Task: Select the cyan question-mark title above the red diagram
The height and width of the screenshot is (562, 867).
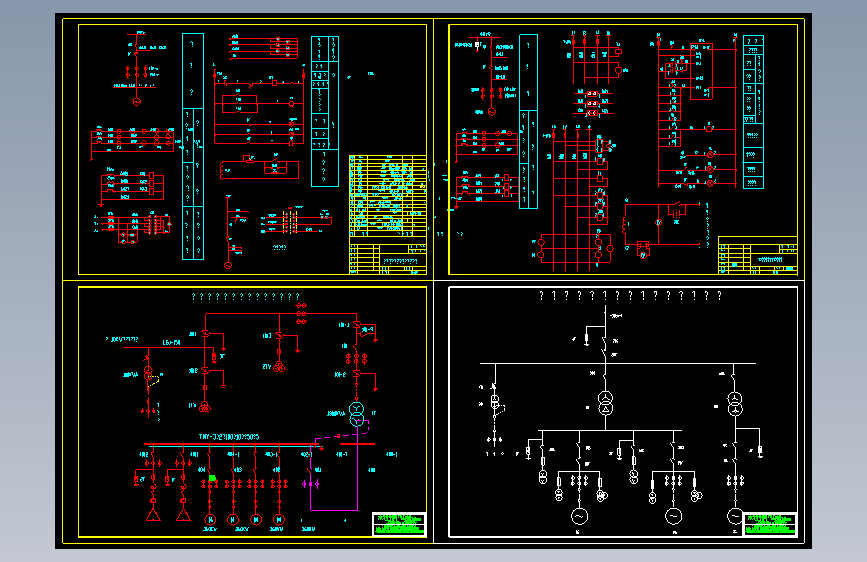Action: [246, 297]
